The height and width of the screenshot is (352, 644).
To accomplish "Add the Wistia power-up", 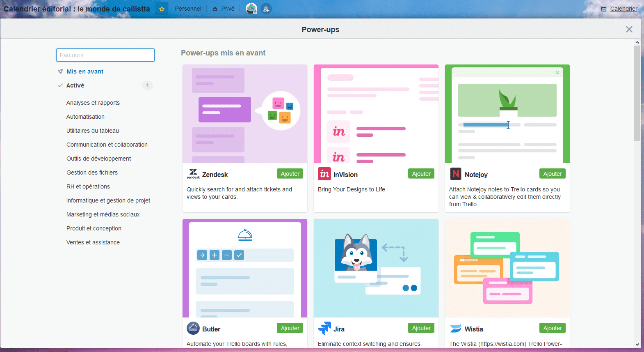I will point(553,328).
